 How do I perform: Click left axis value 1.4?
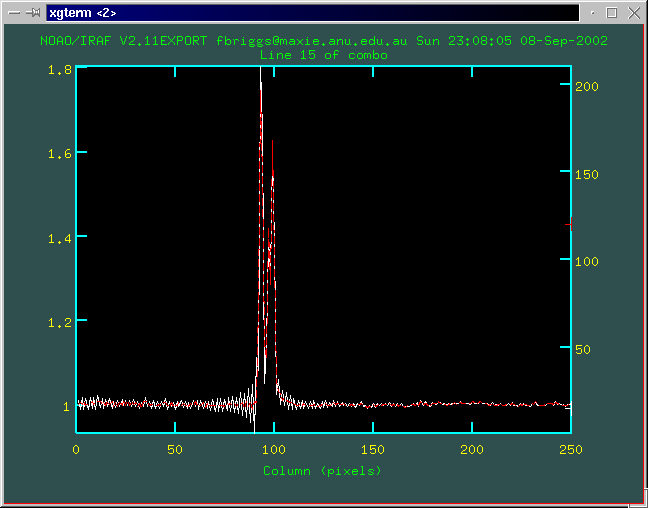[x=60, y=238]
